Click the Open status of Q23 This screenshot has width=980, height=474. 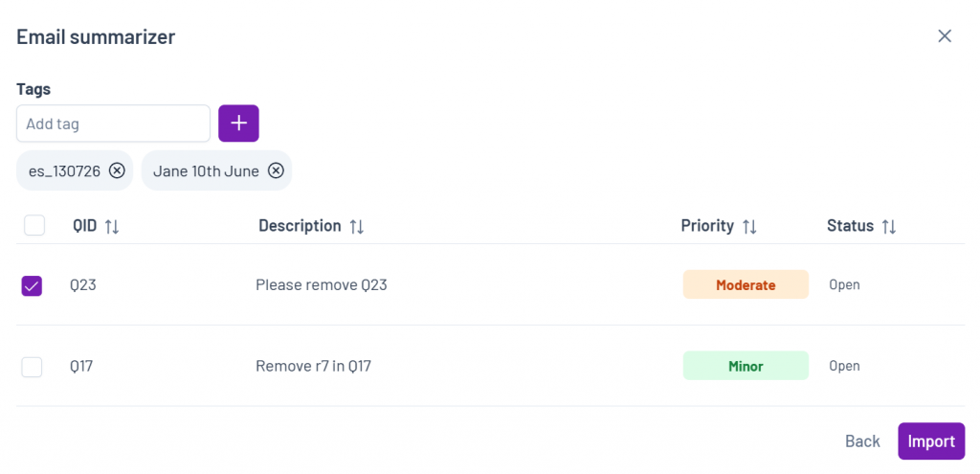pos(844,285)
